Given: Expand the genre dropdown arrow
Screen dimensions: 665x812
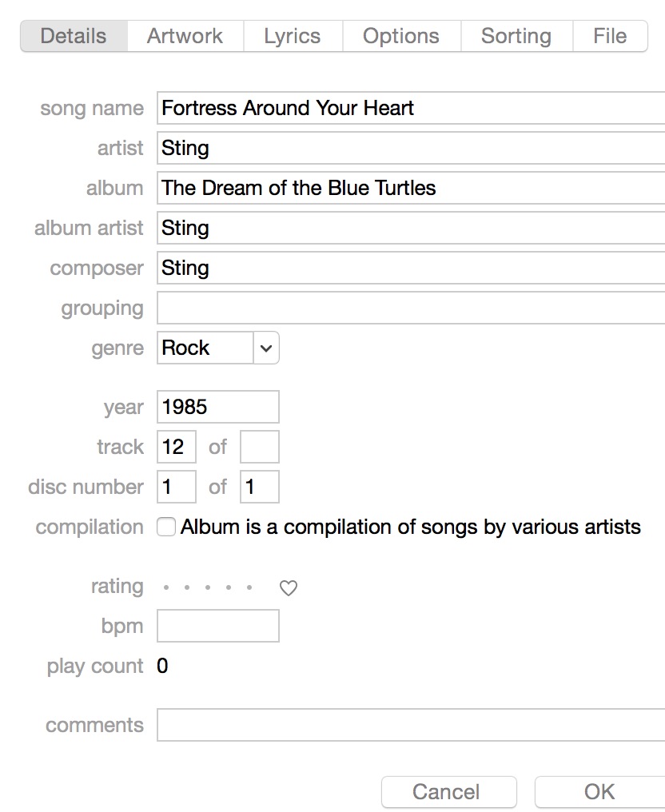Looking at the screenshot, I should 266,348.
